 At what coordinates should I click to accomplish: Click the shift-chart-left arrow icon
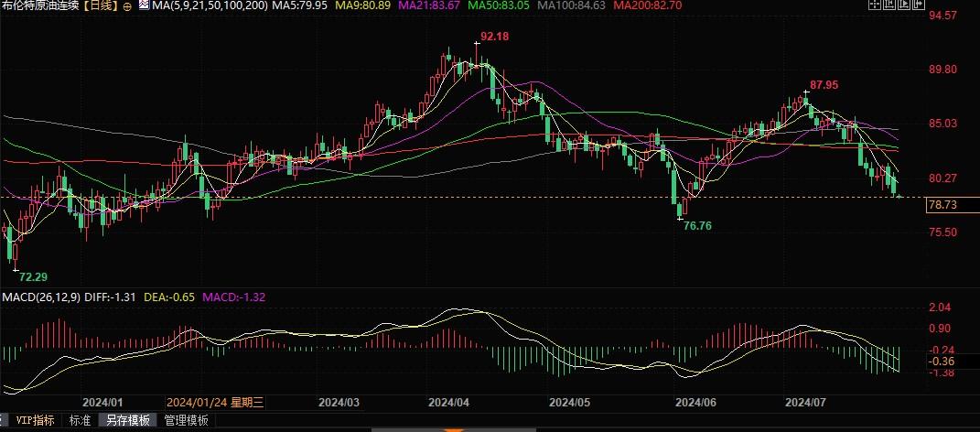(889, 5)
